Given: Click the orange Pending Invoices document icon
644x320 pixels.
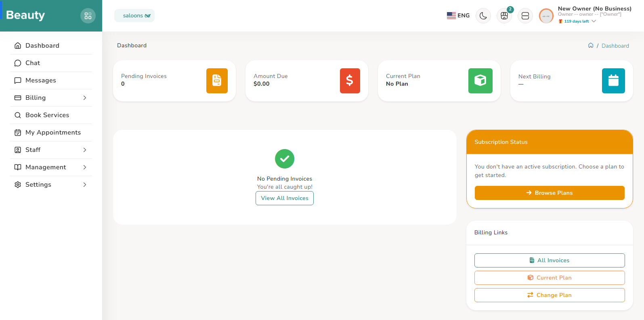Looking at the screenshot, I should [x=217, y=81].
